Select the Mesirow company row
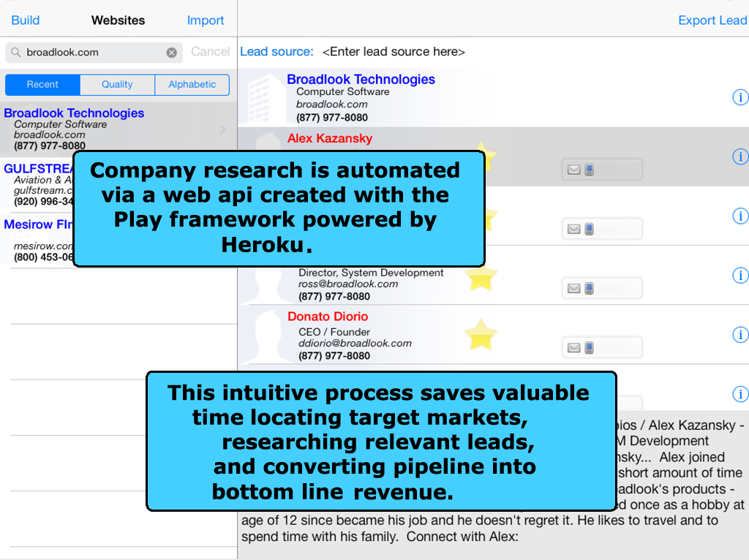 (37, 240)
